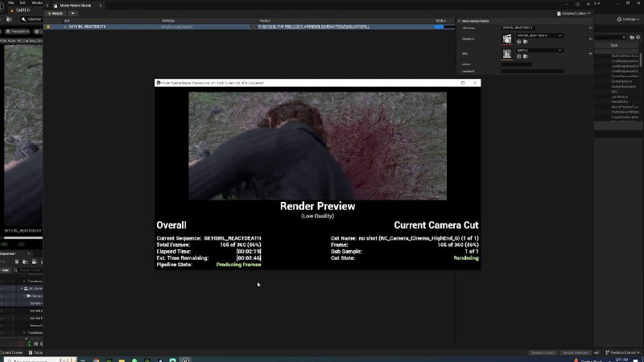Click the Job column header
Image resolution: width=644 pixels, height=362 pixels.
(67, 21)
